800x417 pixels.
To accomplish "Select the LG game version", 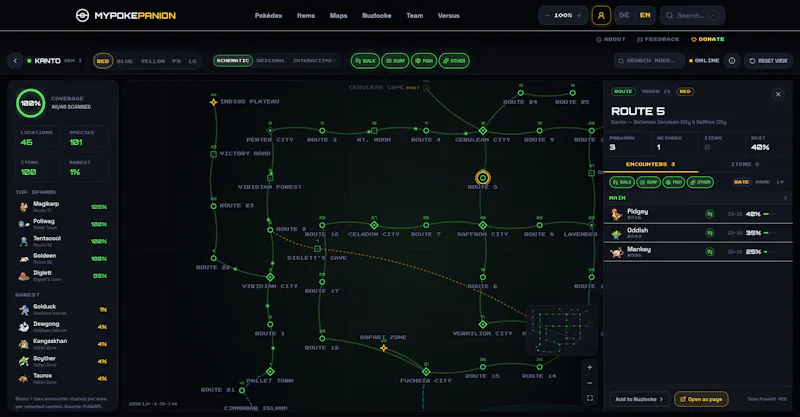I will pos(192,61).
